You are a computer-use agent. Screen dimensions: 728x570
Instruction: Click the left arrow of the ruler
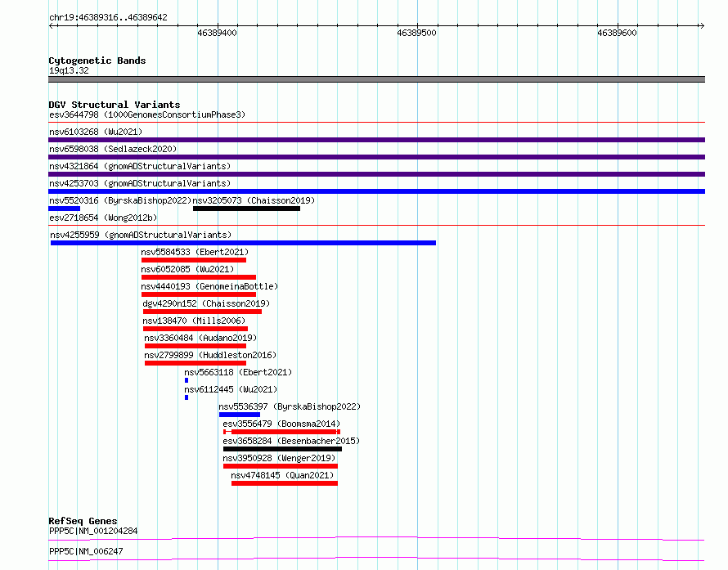pyautogui.click(x=52, y=25)
